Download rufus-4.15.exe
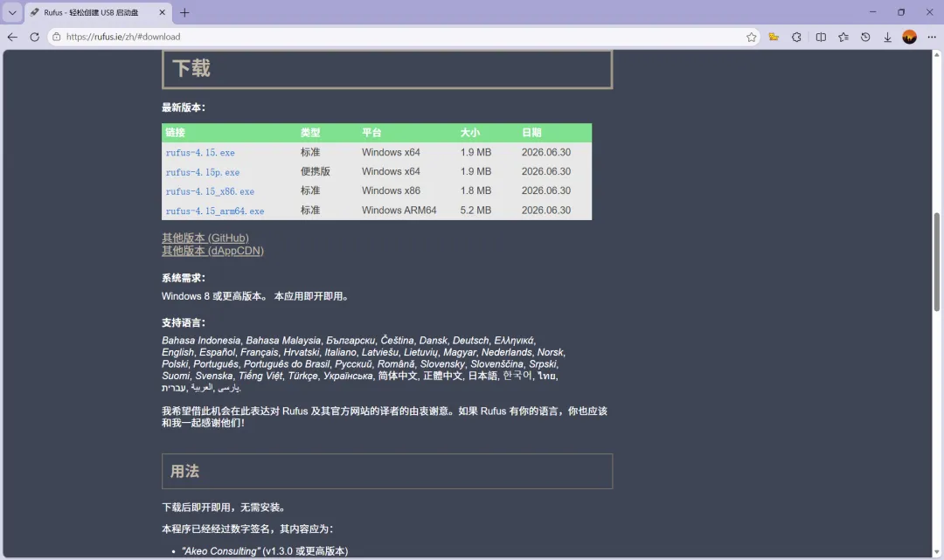Viewport: 944px width, 560px height. click(200, 153)
